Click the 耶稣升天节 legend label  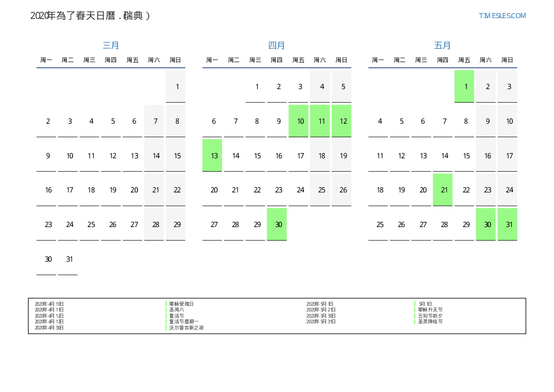[x=430, y=310]
